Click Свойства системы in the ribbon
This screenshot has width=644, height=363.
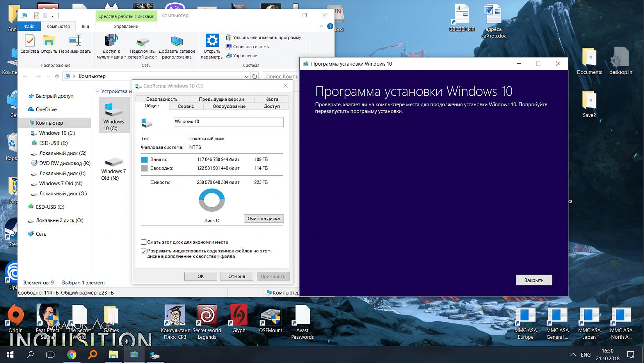[248, 46]
